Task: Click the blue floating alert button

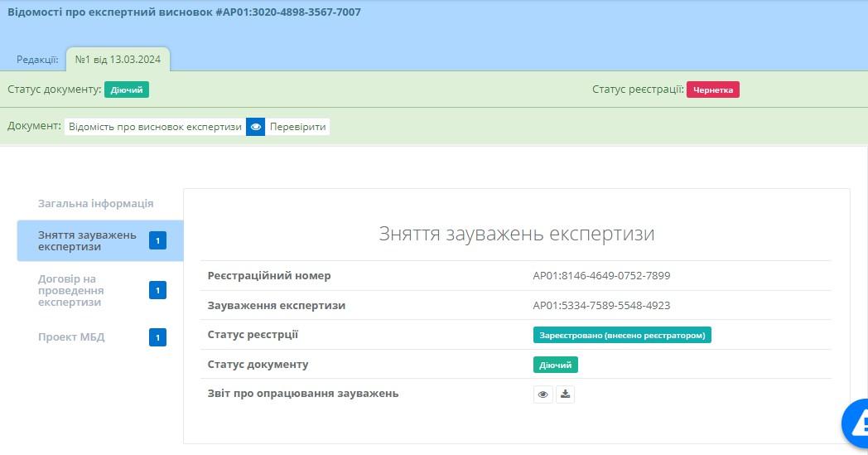Action: click(856, 424)
